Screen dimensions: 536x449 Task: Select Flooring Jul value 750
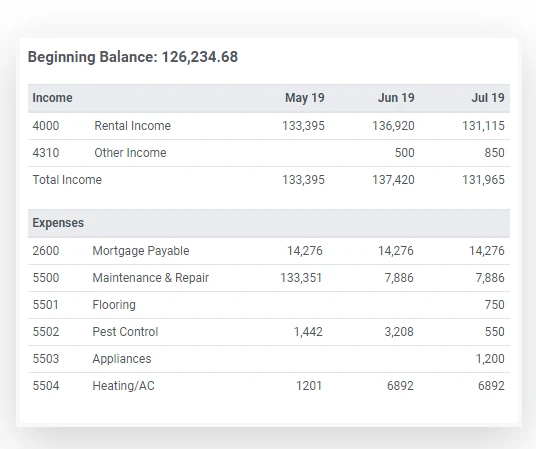pos(494,305)
